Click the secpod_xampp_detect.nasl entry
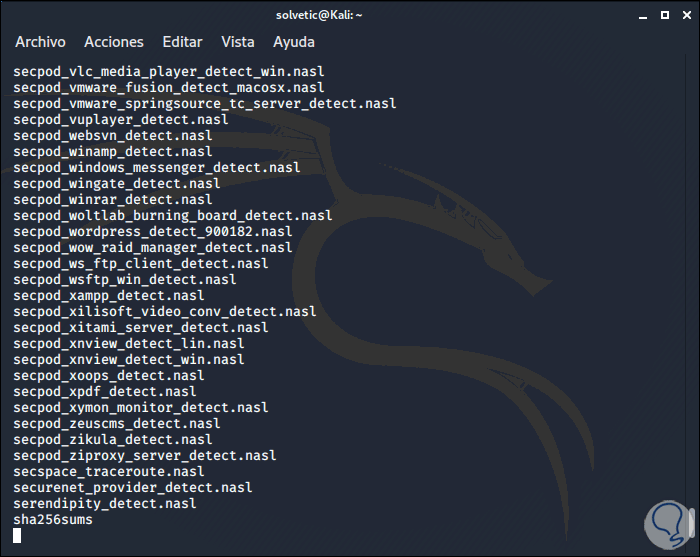 109,296
